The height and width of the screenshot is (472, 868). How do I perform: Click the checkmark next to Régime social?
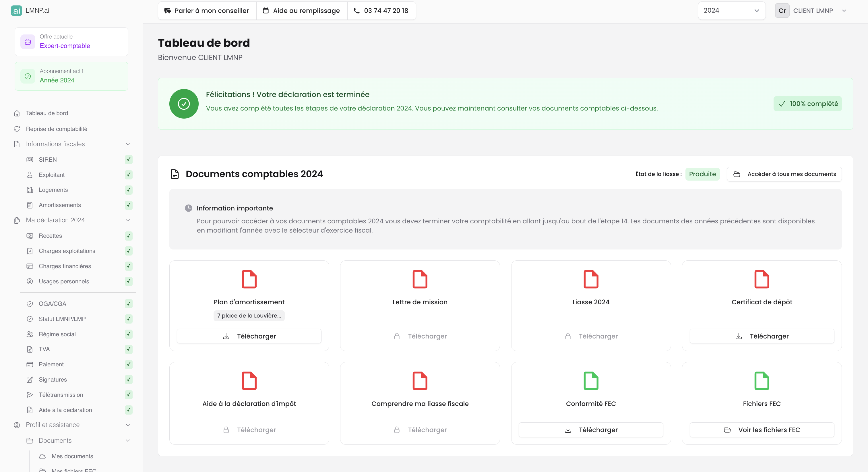(128, 334)
